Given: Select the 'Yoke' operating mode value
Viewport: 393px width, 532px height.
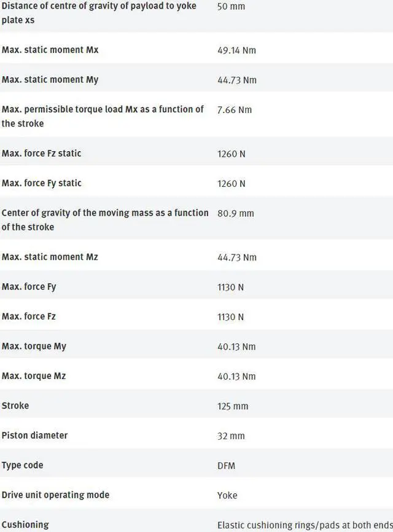Looking at the screenshot, I should pyautogui.click(x=227, y=496).
